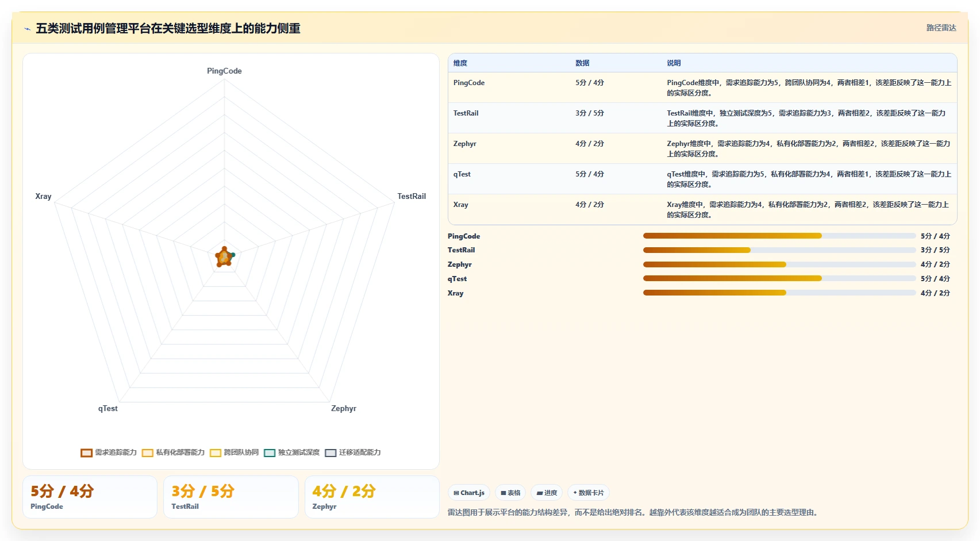Click the TestRail progress bar
This screenshot has width=980, height=541.
coord(779,250)
